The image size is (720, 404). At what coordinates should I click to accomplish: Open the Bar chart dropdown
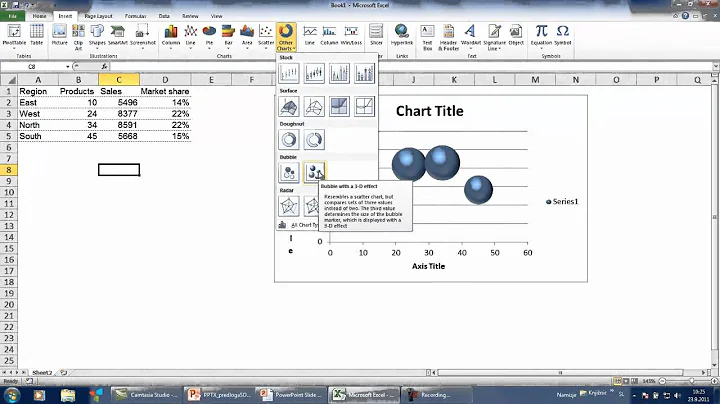coord(228,37)
